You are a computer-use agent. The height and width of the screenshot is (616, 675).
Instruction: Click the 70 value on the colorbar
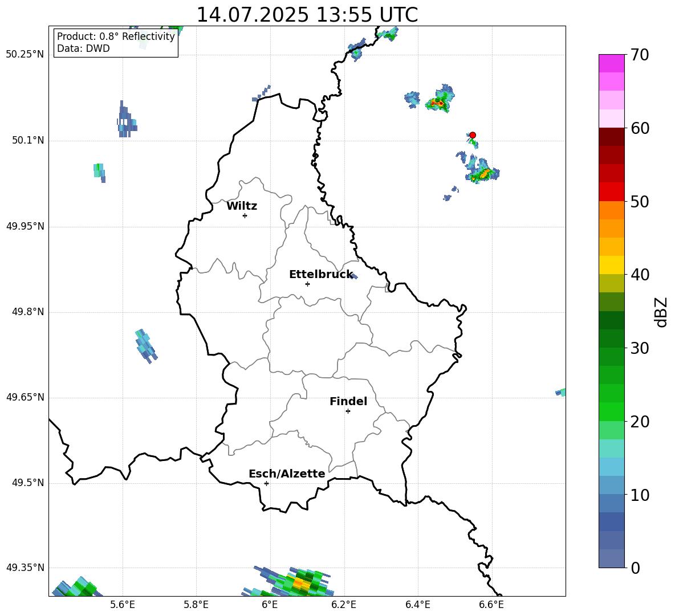click(640, 55)
